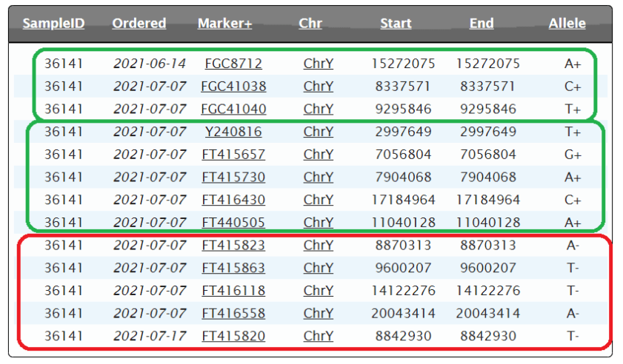Sort table by SampleID column header
This screenshot has width=623, height=364.
pyautogui.click(x=53, y=24)
